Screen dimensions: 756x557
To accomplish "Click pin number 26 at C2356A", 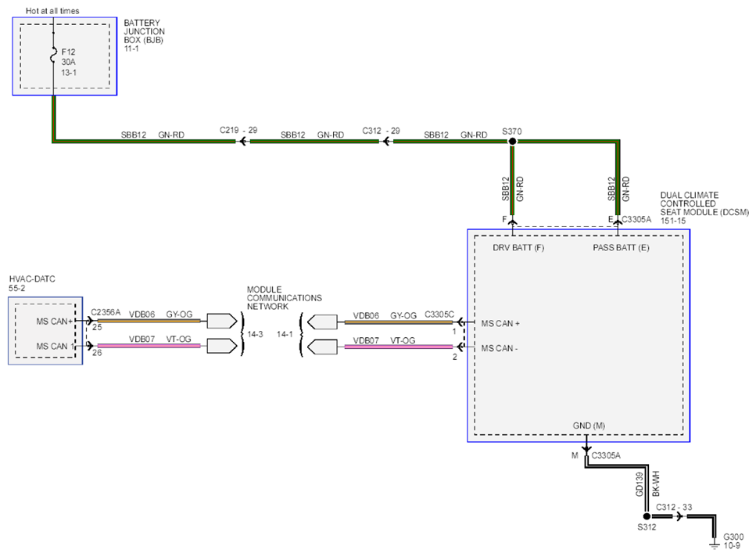I will tap(97, 353).
